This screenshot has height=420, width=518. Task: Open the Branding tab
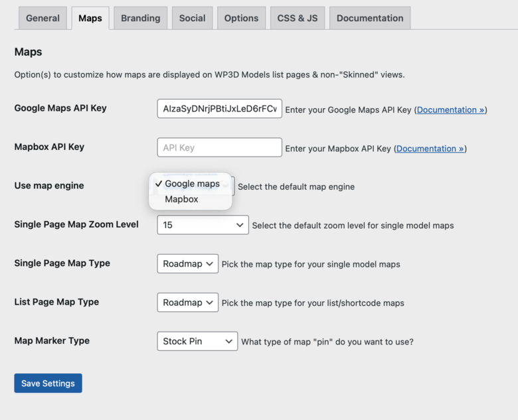[x=140, y=18]
